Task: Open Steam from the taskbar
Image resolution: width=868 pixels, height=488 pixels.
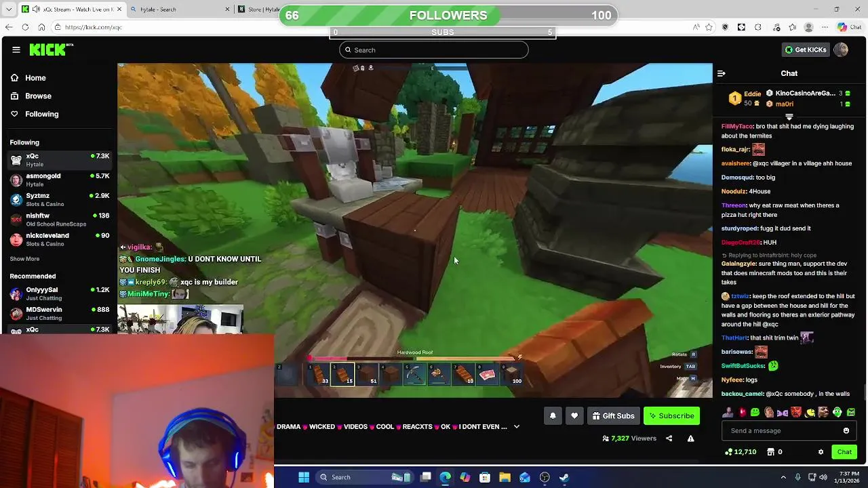Action: (x=564, y=477)
